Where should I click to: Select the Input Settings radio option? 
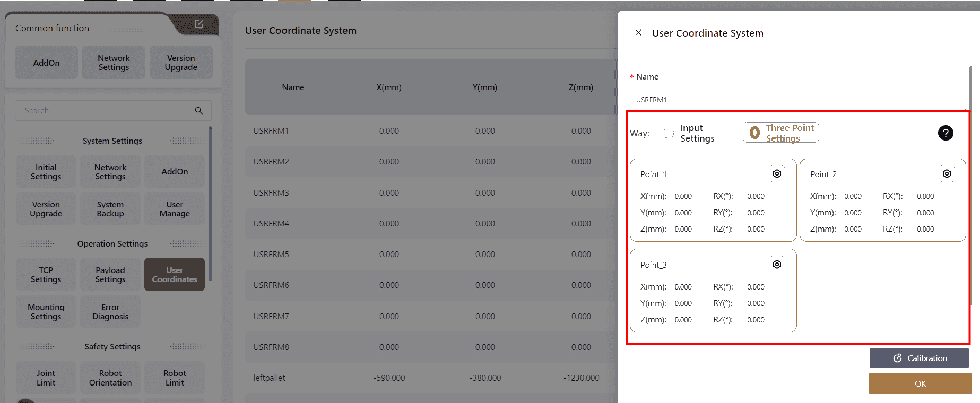click(x=669, y=133)
